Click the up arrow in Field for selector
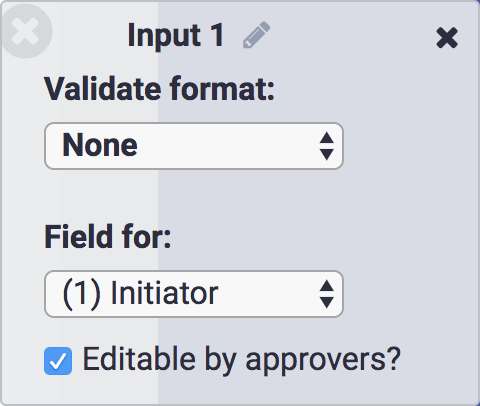480x406 pixels. click(327, 286)
